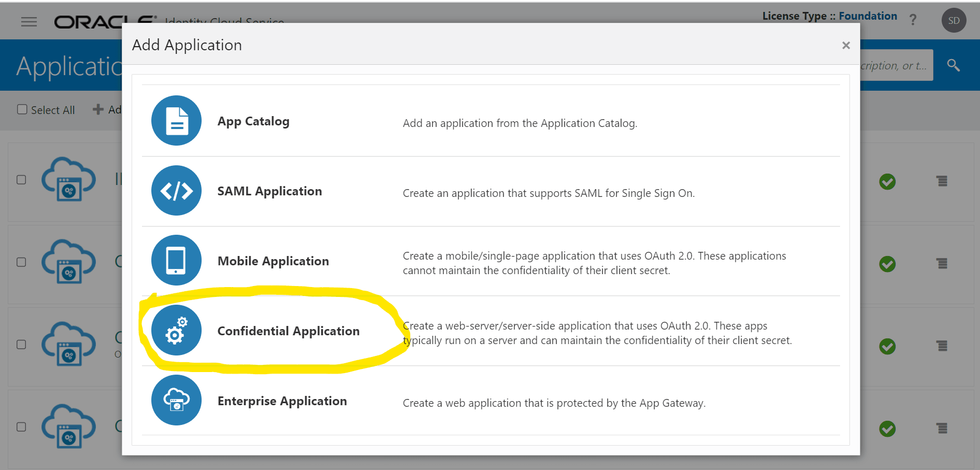This screenshot has height=470, width=980.
Task: Click the App Catalog document icon
Action: (176, 120)
